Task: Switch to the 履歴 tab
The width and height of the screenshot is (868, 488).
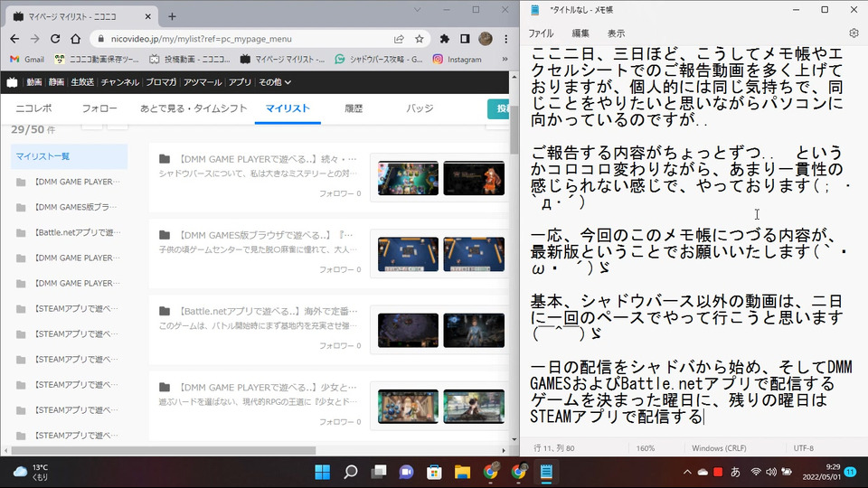Action: (x=354, y=108)
